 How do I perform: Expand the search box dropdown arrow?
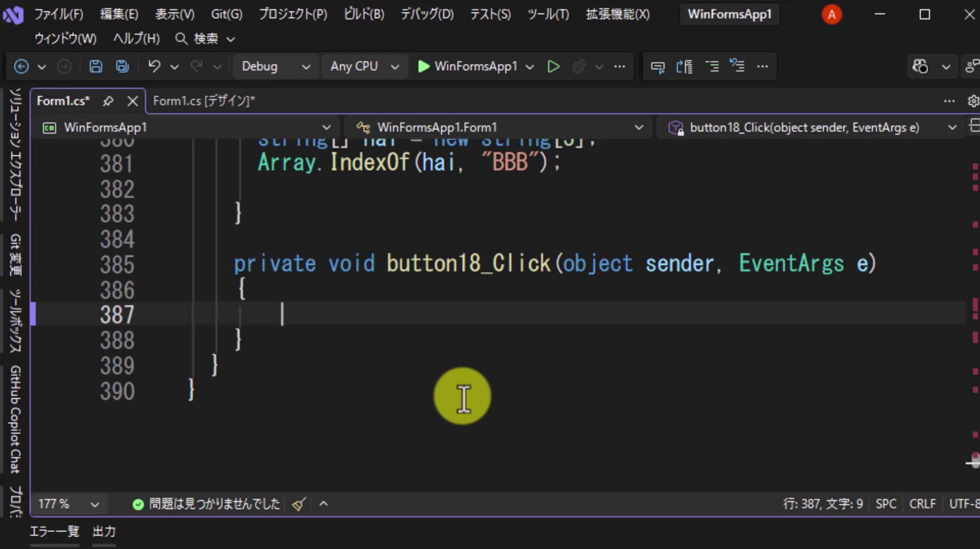231,39
